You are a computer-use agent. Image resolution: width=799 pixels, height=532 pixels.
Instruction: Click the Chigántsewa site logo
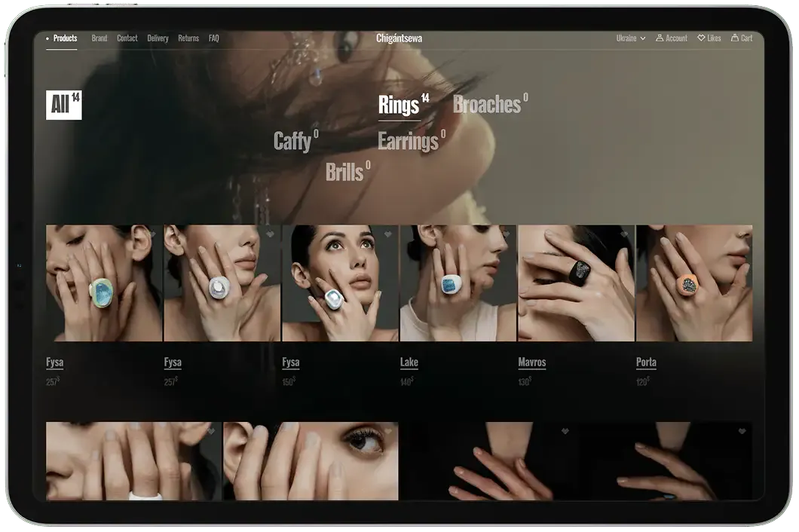tap(399, 38)
